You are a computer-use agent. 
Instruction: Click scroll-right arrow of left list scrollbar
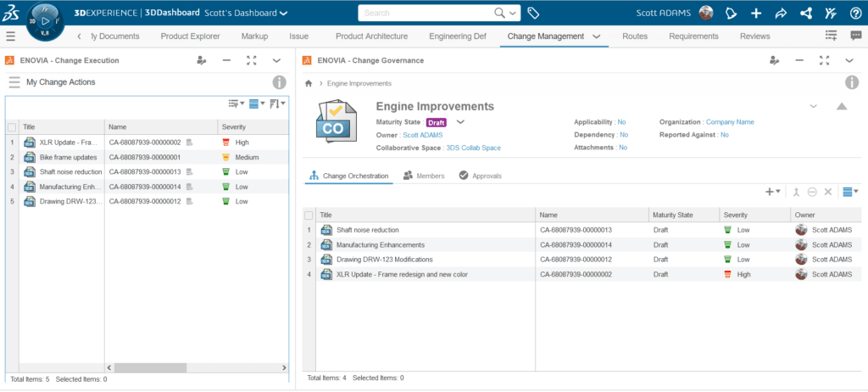(285, 367)
